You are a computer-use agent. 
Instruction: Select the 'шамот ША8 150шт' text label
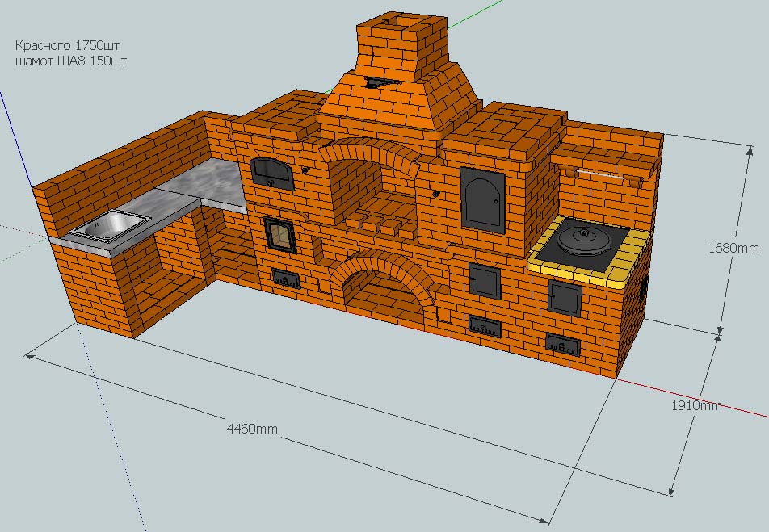click(x=70, y=60)
